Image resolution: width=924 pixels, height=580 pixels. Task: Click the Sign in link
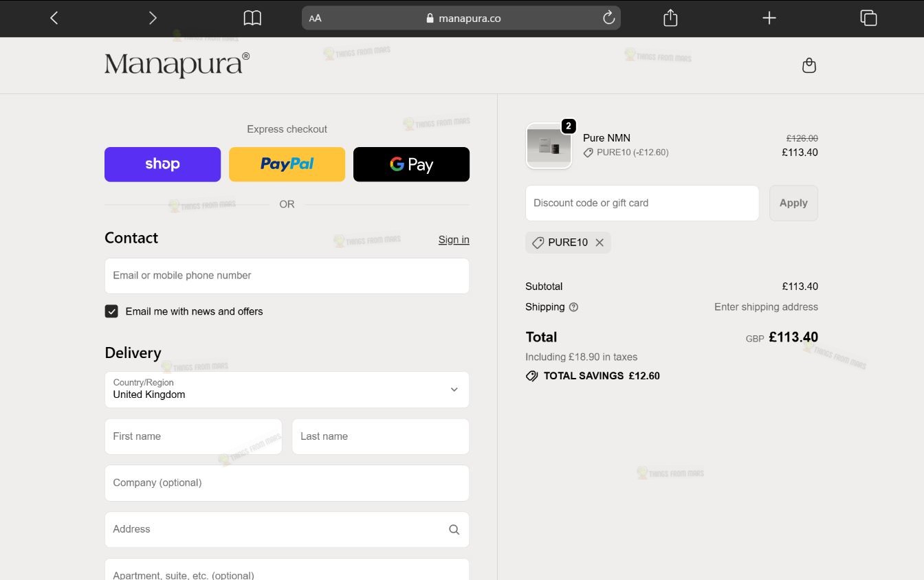[454, 240]
